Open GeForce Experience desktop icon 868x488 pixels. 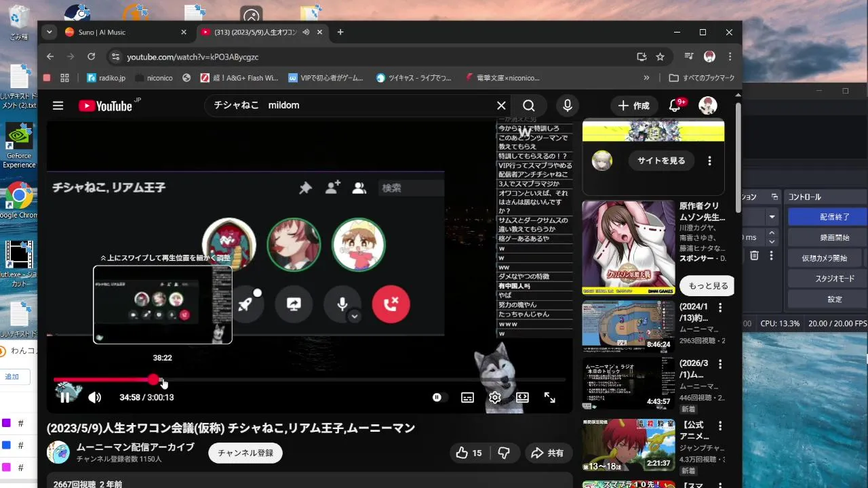[18, 146]
